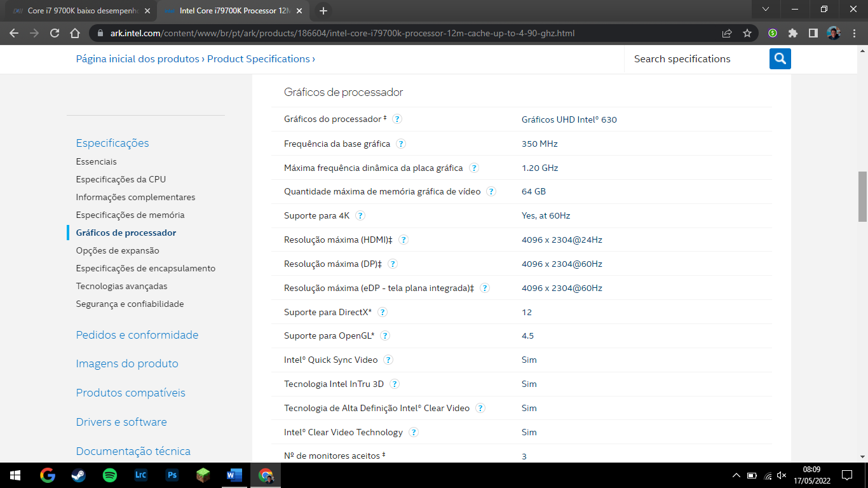Open Word from the taskbar

tap(234, 475)
